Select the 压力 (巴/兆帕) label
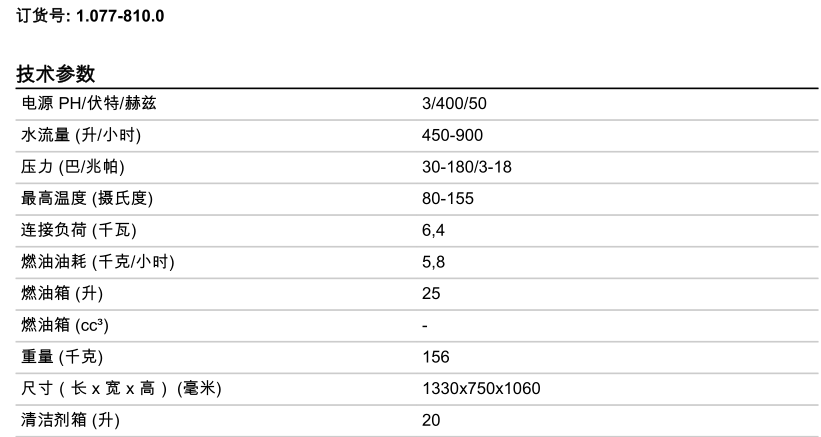 (73, 167)
